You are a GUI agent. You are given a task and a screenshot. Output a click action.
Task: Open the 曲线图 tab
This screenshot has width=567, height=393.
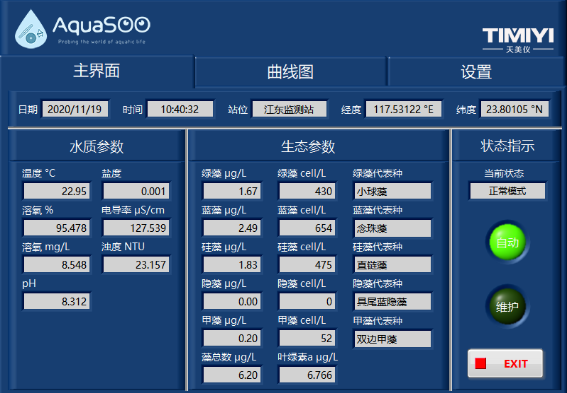(x=291, y=72)
